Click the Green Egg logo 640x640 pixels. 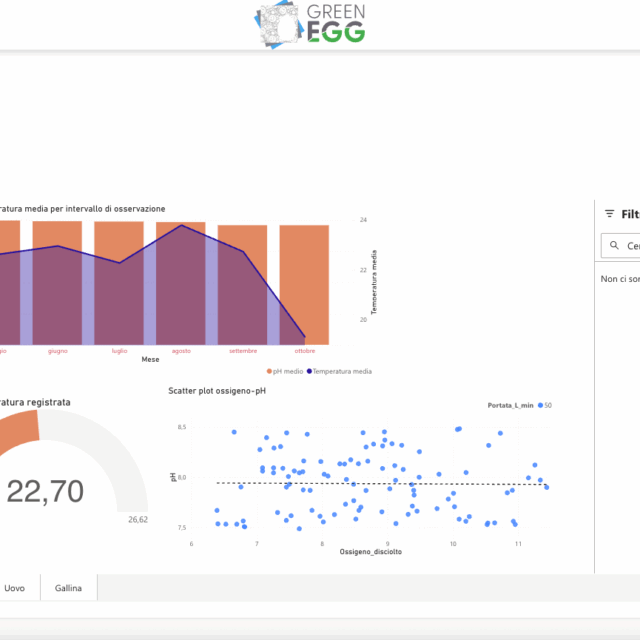point(310,23)
